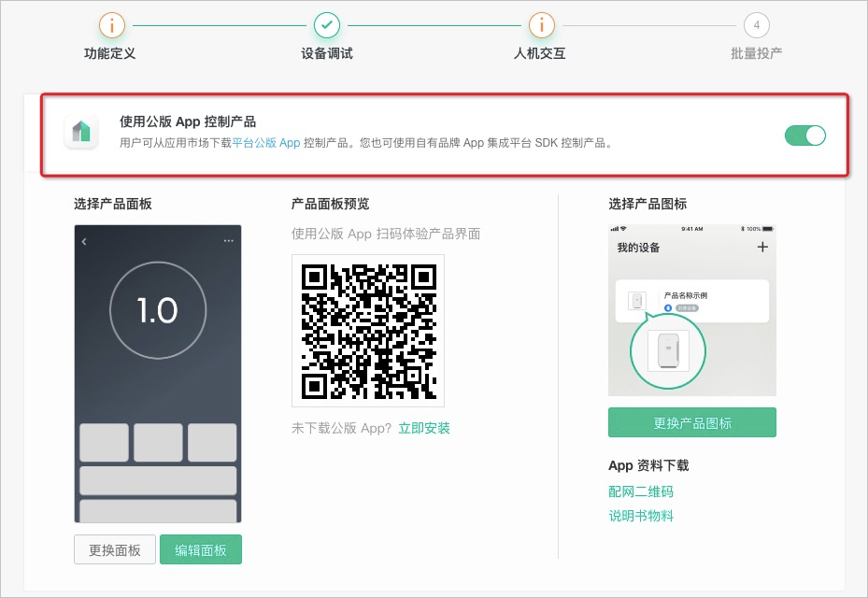This screenshot has height=598, width=868.
Task: Click the 更换面板 button
Action: tap(115, 549)
